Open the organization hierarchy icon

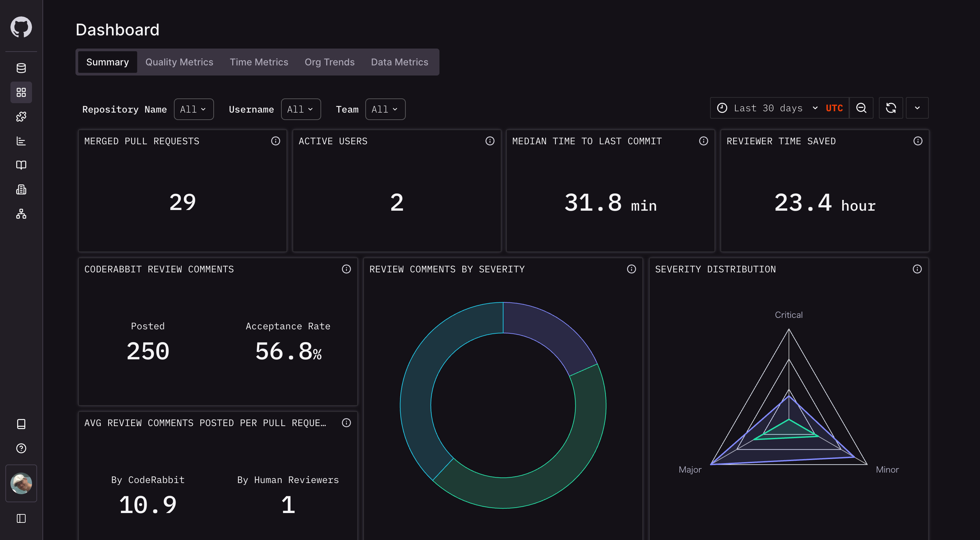coord(21,214)
